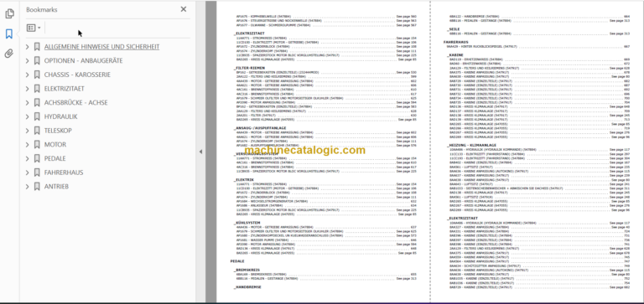Click the _KABINE section heading
This screenshot has width=644, height=304.
[455, 55]
